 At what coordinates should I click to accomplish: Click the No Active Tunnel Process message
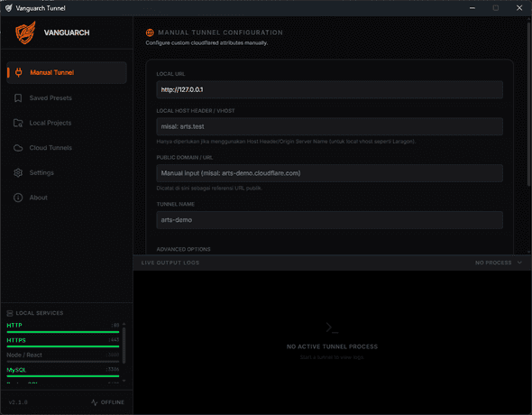tap(332, 346)
